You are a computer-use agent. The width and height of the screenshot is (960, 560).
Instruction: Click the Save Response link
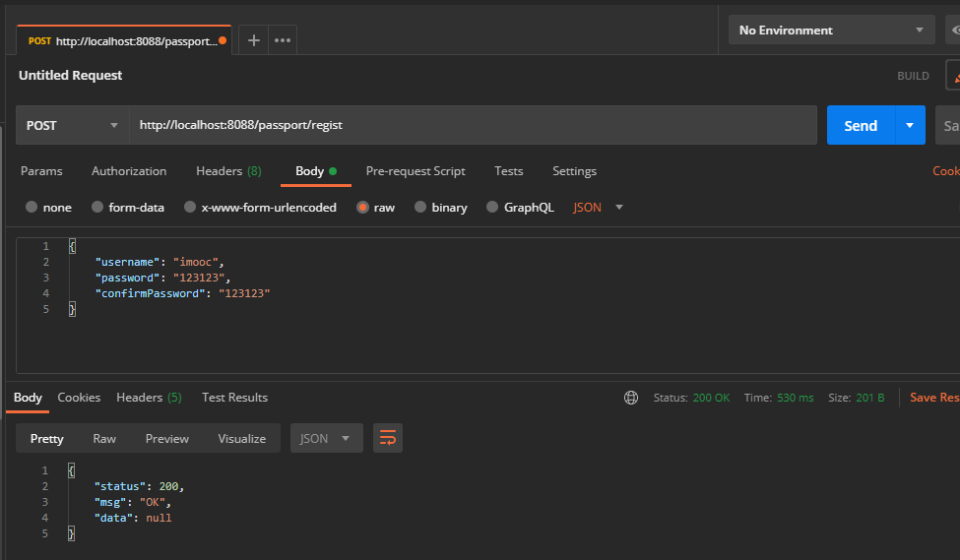point(934,398)
